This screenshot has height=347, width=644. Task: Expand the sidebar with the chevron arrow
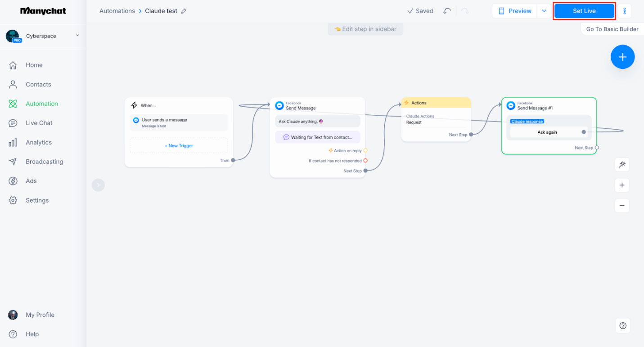pyautogui.click(x=98, y=185)
